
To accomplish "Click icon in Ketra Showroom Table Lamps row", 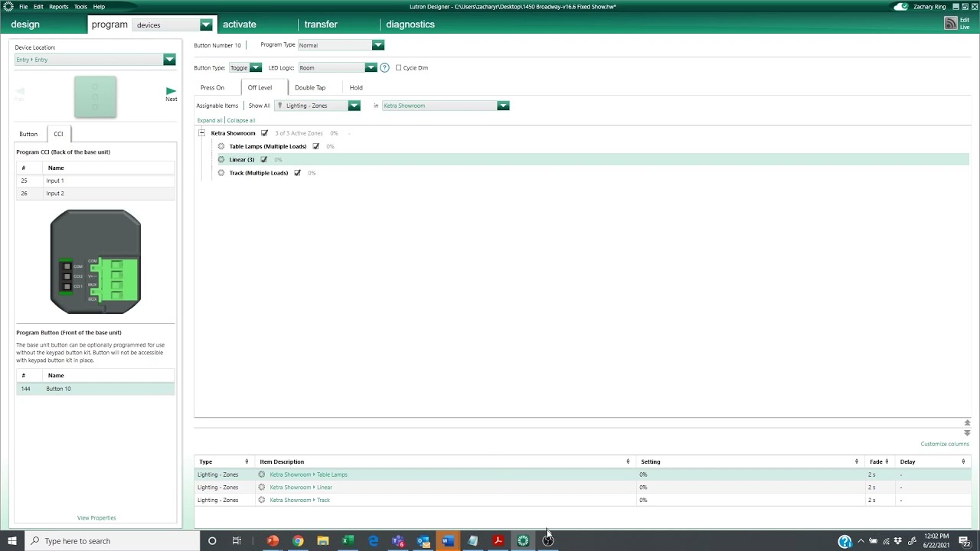I will pos(262,474).
